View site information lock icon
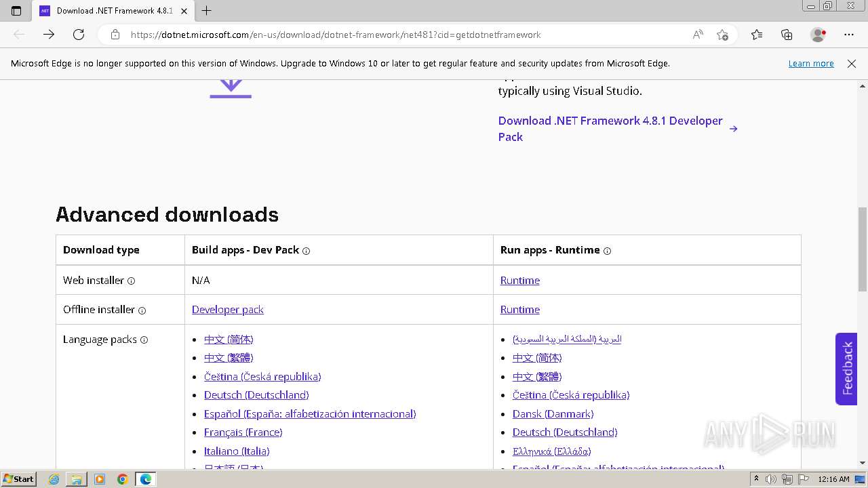This screenshot has width=868, height=488. click(115, 35)
